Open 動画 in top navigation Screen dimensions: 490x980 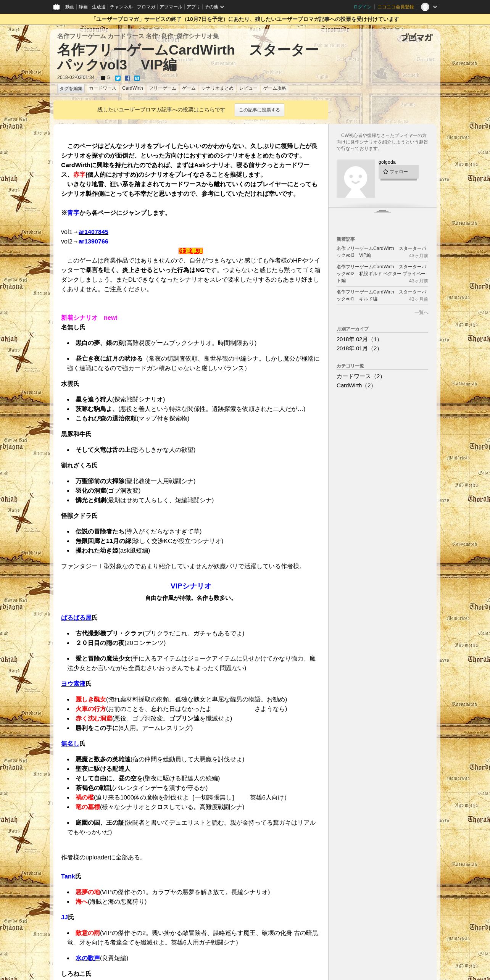pos(69,7)
